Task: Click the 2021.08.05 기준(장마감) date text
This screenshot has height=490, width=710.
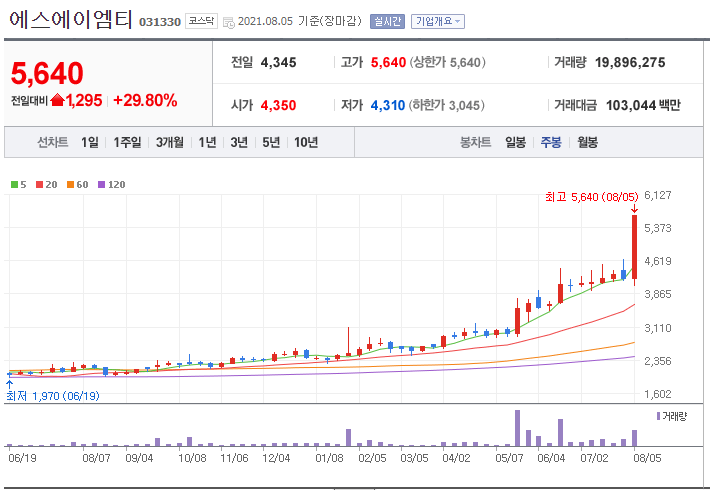Action: 300,21
